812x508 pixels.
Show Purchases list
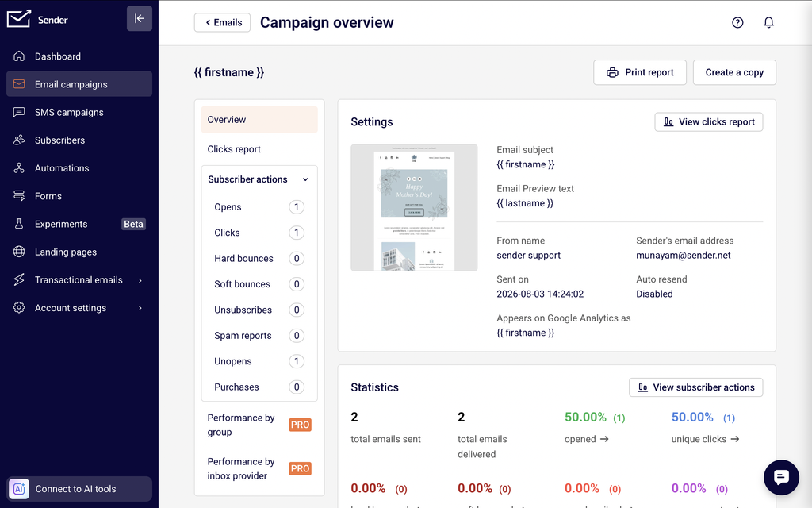[x=259, y=387]
